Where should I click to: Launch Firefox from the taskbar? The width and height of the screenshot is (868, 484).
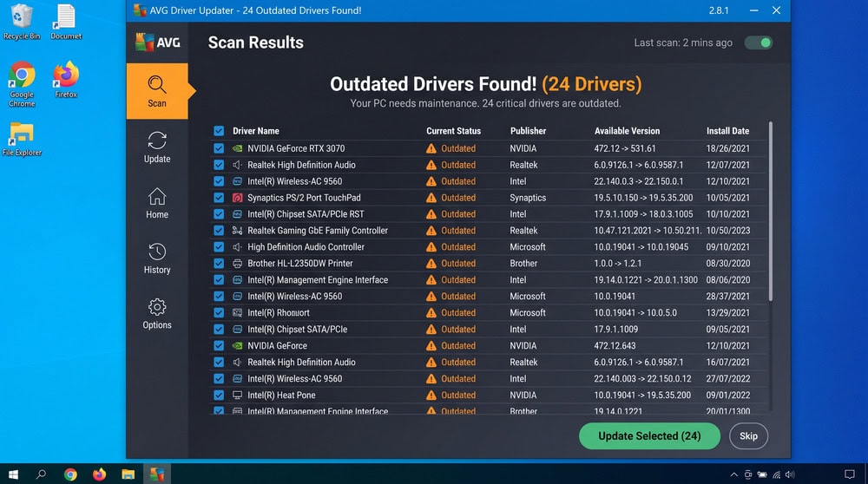[99, 474]
